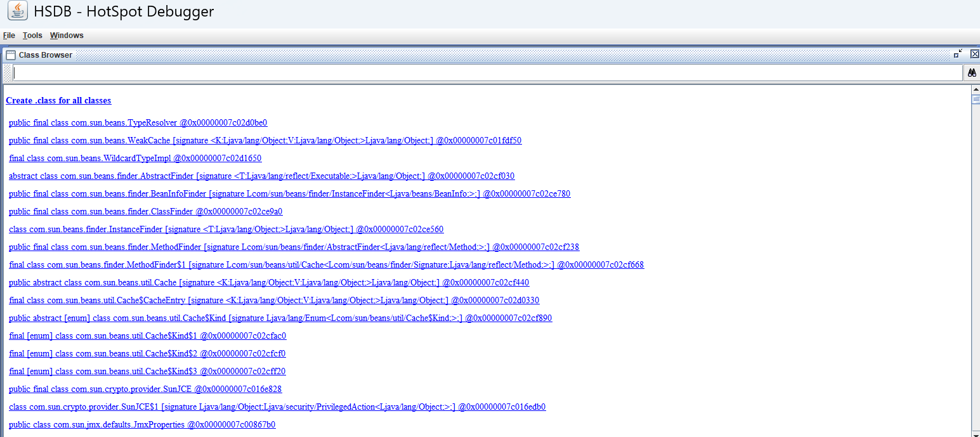Open crypto.provider.SunJCE$1 class link

click(277, 407)
